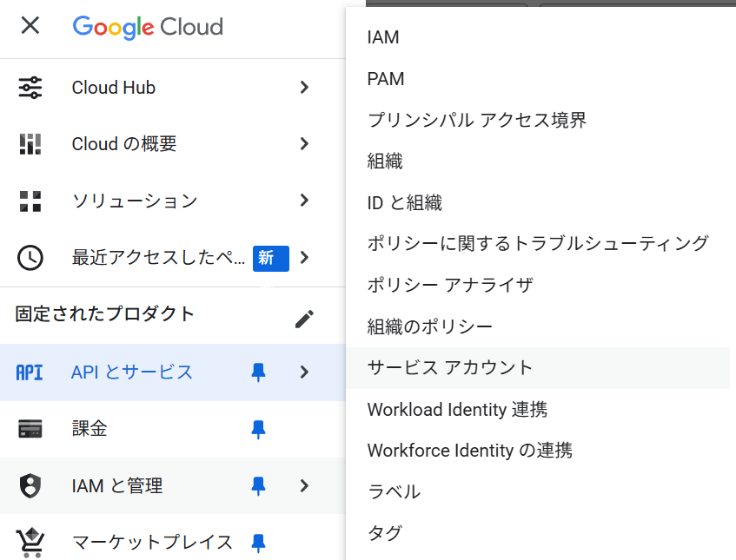Expand the ソリューション submenu arrow
The image size is (736, 560).
[304, 201]
